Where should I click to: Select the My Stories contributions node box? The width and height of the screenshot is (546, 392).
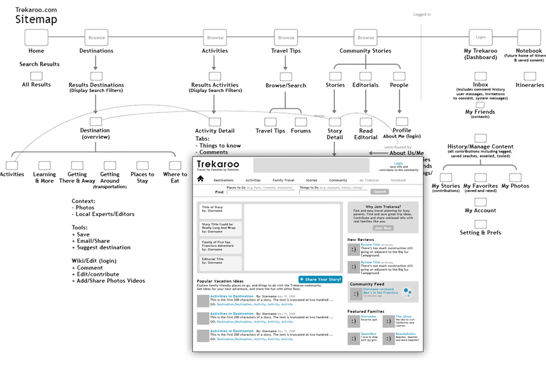446,177
